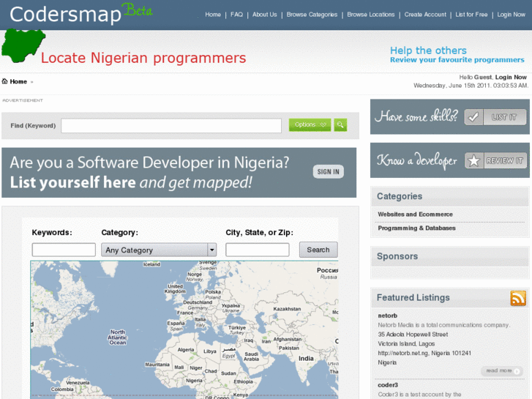Click the map Search button
This screenshot has width=532, height=399.
click(318, 250)
